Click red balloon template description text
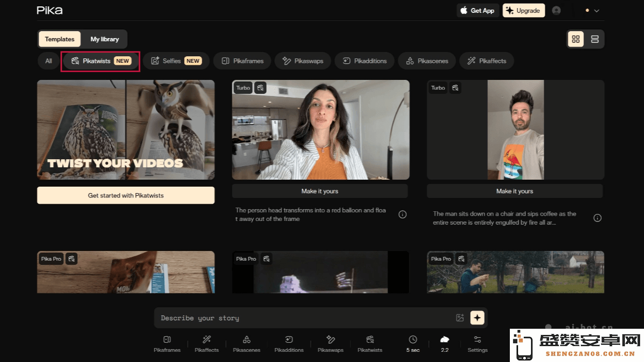Viewport: 644px width, 362px height. click(311, 215)
